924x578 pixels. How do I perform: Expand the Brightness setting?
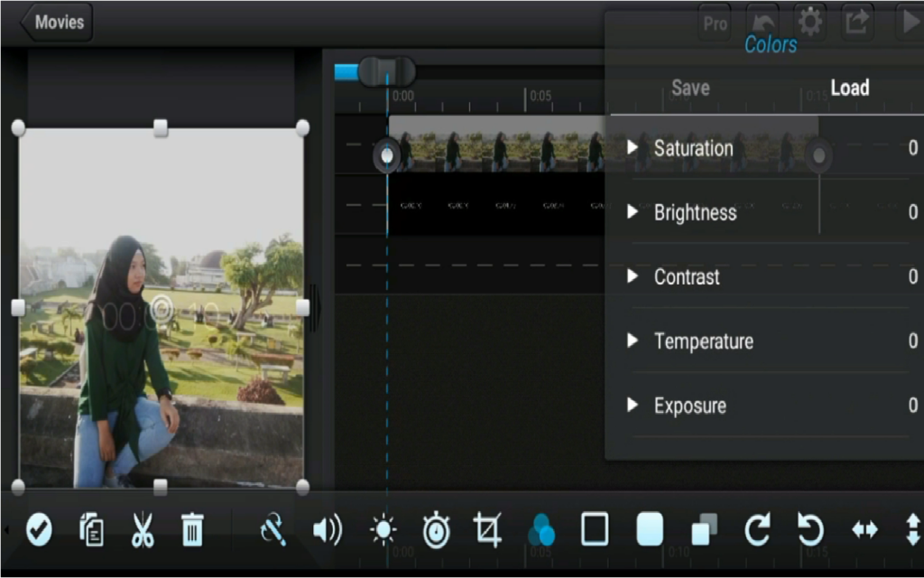coord(633,211)
